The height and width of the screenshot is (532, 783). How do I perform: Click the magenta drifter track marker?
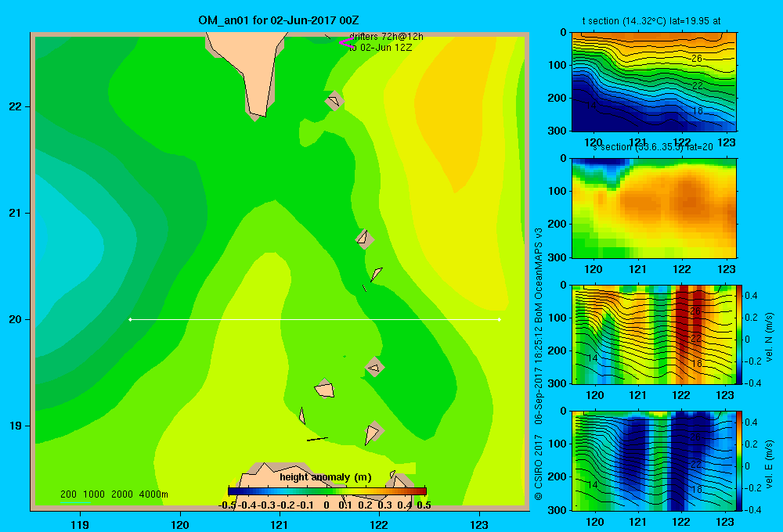pyautogui.click(x=347, y=43)
